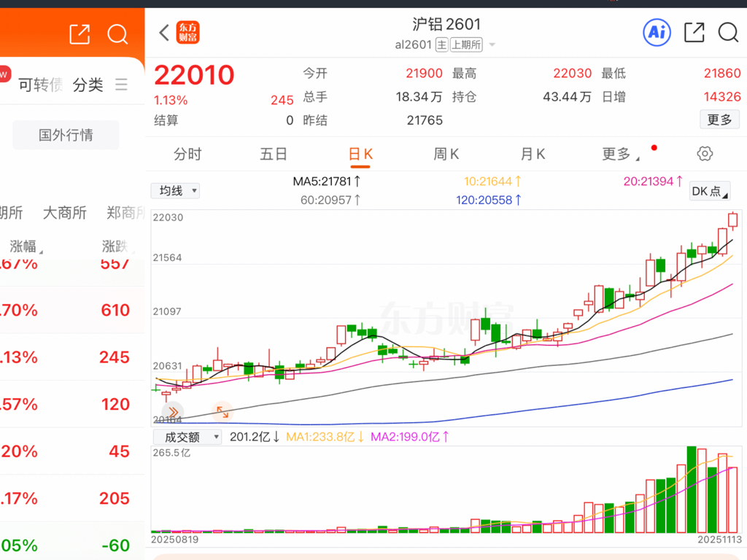Switch to 周K chart tab

click(x=446, y=154)
